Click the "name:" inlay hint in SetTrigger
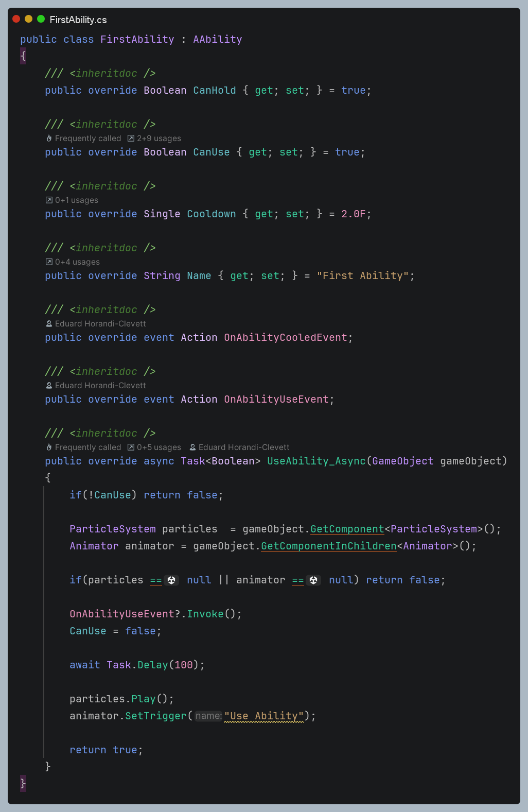Image resolution: width=528 pixels, height=812 pixels. (x=208, y=716)
